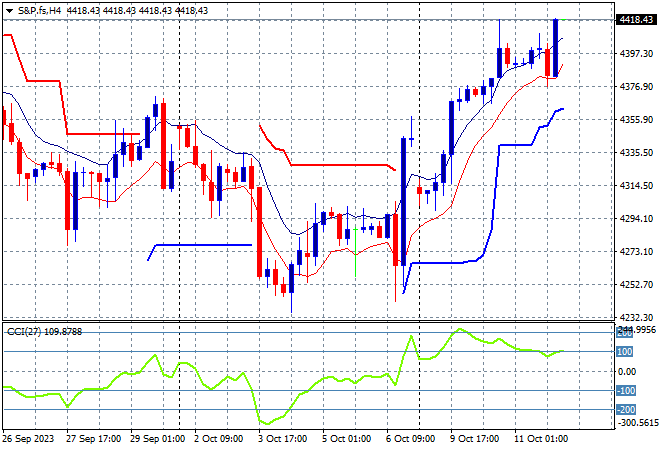660x450 pixels.
Task: Select the 29 Sep 01:00 time label
Action: pos(157,439)
